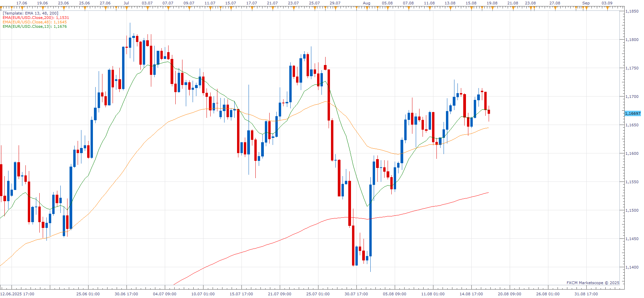Click time label 30.06 17:00
Image resolution: width=644 pixels, height=298 pixels.
tap(126, 294)
